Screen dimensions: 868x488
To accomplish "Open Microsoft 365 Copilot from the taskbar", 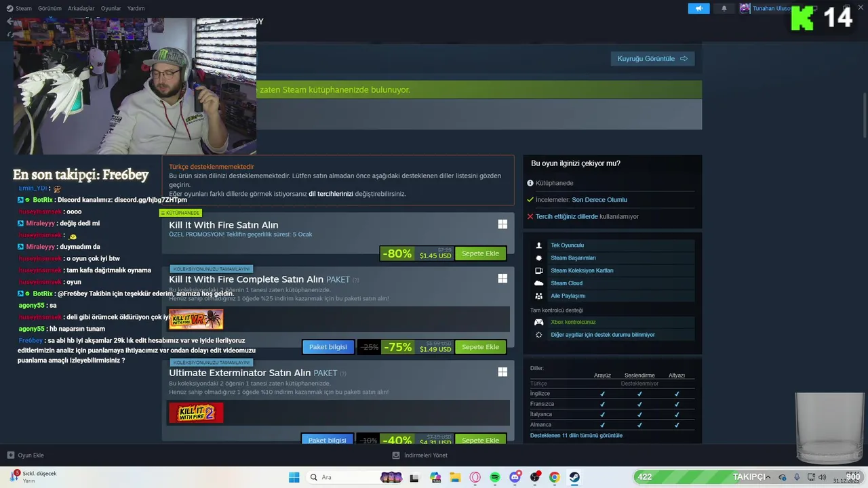I will point(435,477).
